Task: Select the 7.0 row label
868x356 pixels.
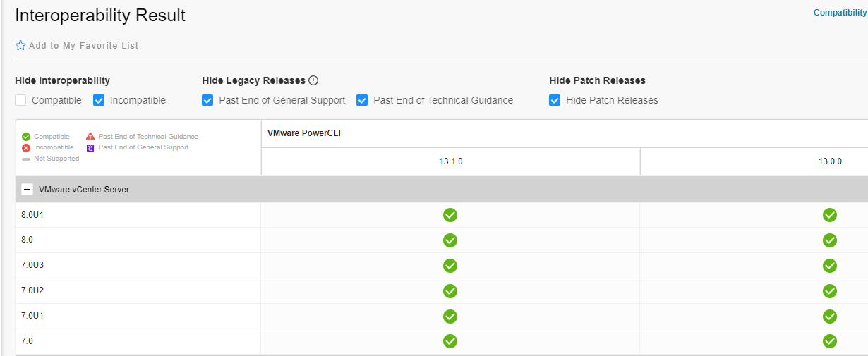Action: tap(27, 341)
